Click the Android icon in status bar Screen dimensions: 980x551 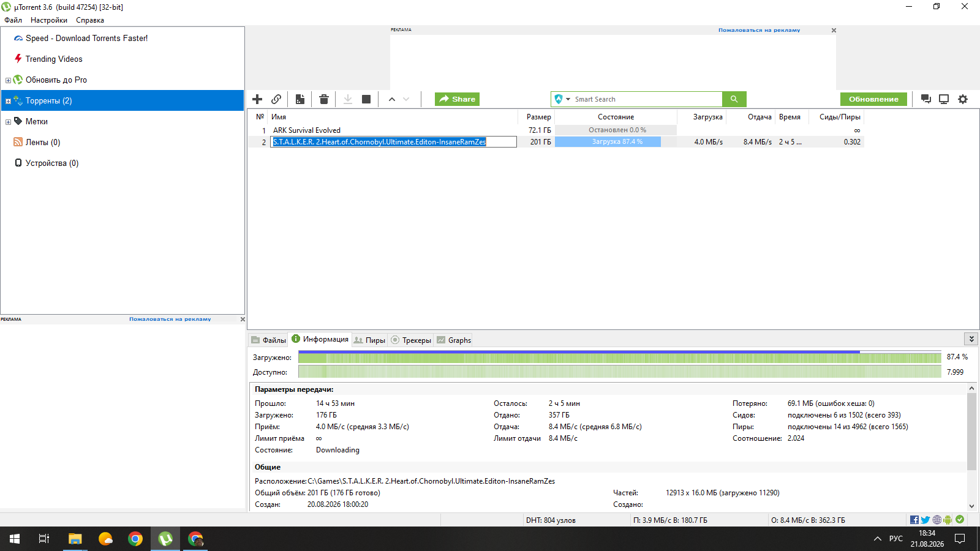(948, 520)
